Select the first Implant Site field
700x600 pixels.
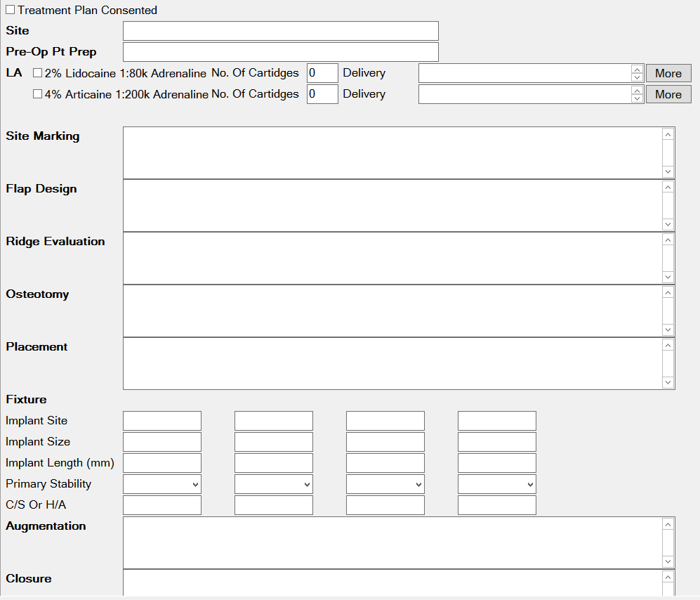pos(161,421)
